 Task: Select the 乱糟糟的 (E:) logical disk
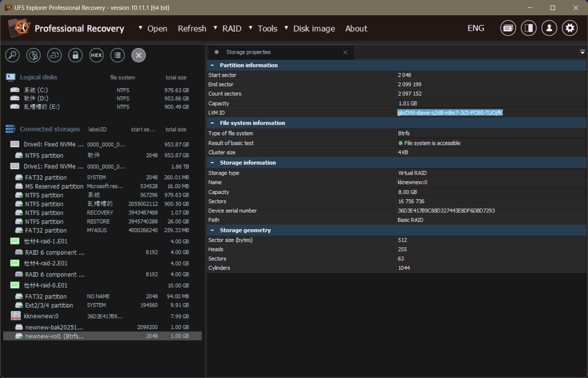click(103, 107)
